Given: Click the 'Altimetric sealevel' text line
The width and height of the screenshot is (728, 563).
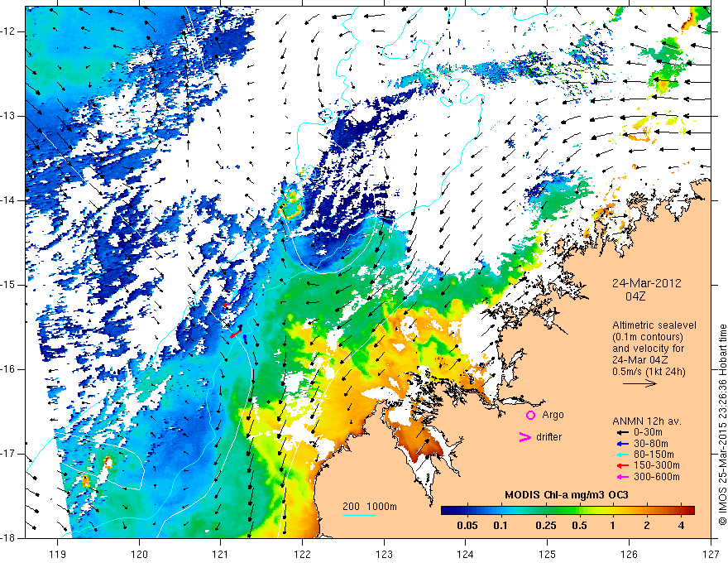Looking at the screenshot, I should coord(654,325).
